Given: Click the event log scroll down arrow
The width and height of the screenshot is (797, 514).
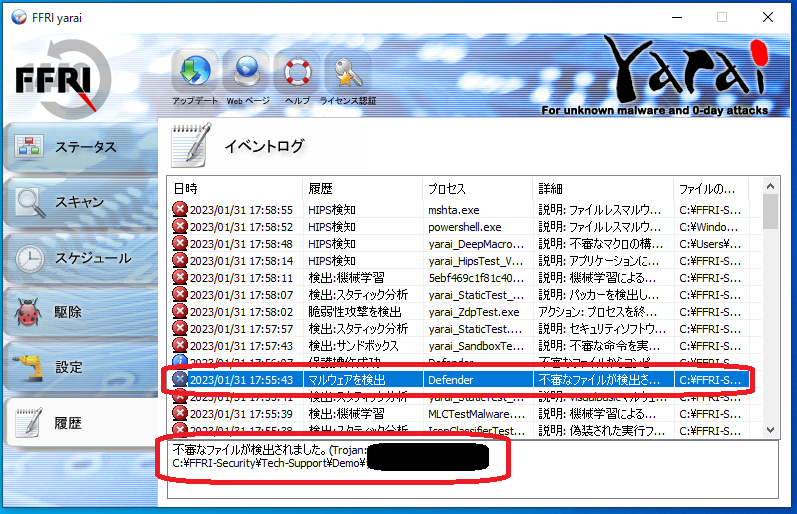Looking at the screenshot, I should (x=771, y=430).
